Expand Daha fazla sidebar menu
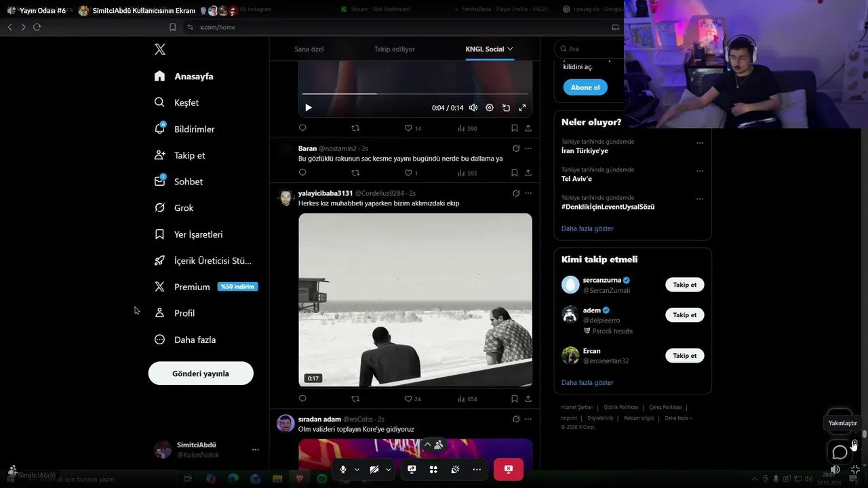Viewport: 868px width, 488px height. (185, 340)
